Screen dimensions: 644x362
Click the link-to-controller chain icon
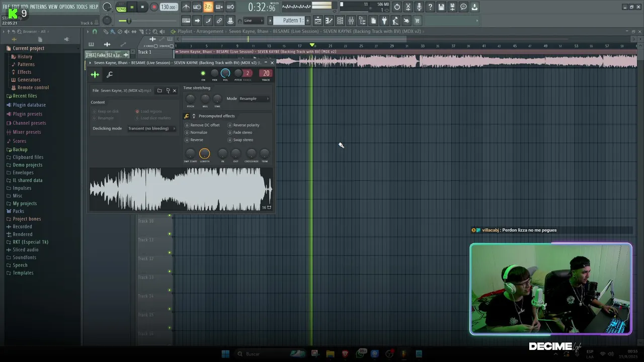219,21
